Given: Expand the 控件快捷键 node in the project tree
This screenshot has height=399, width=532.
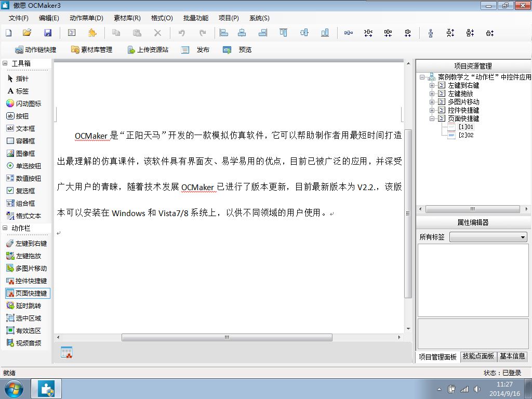Looking at the screenshot, I should tap(432, 110).
